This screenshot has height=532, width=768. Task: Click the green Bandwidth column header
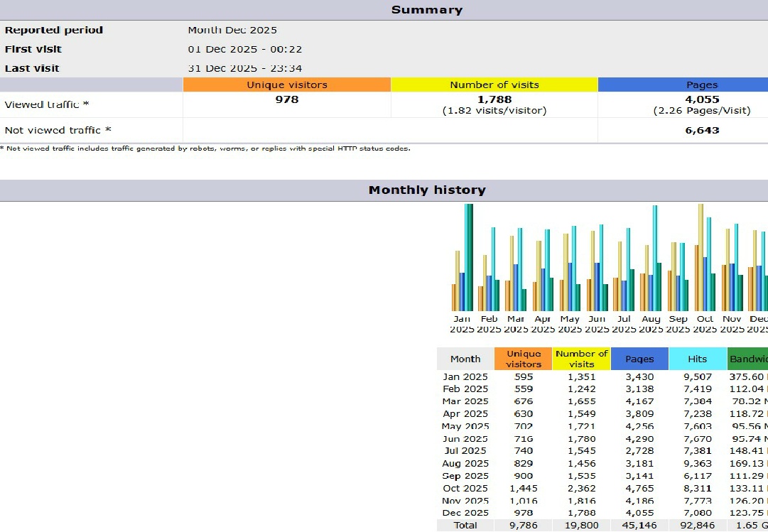(x=747, y=359)
